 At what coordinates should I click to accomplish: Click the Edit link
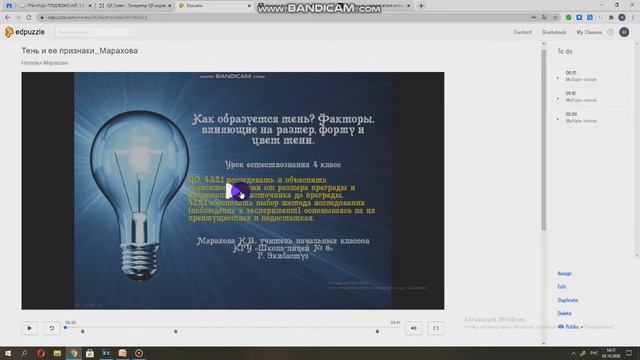(x=562, y=287)
